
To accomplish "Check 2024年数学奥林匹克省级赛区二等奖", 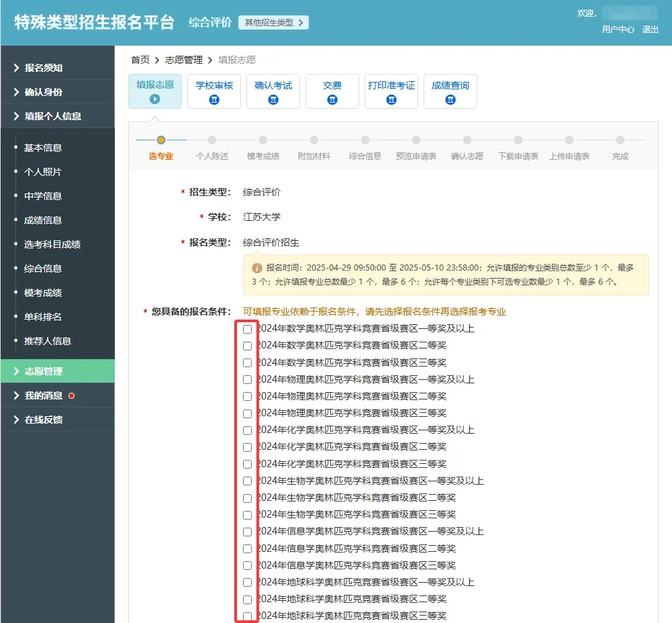I will [247, 346].
